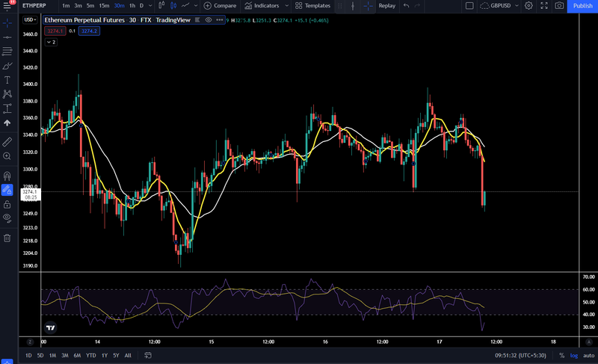598x364 pixels.
Task: Set the date range to 3M
Action: pos(65,355)
